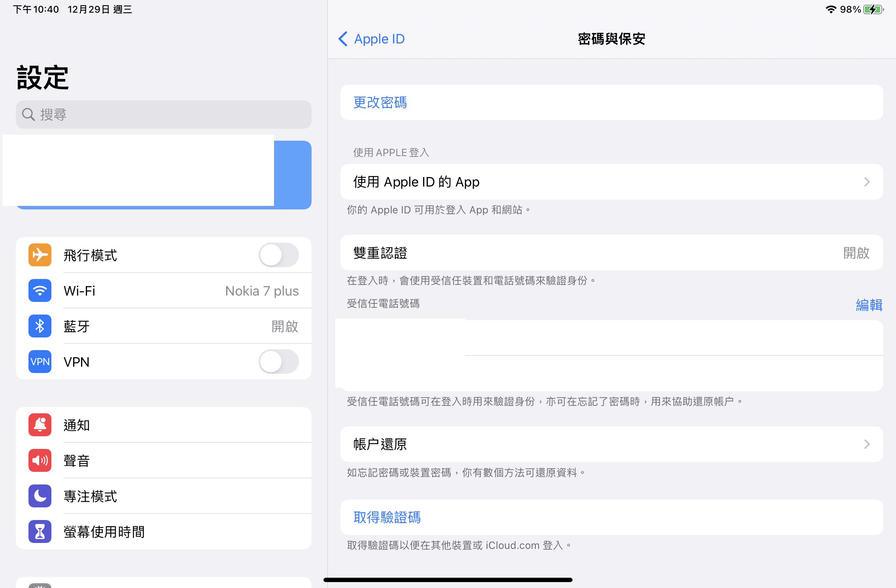The image size is (896, 588).
Task: Tap the Airplane Mode (飛行模式) icon
Action: [x=40, y=255]
